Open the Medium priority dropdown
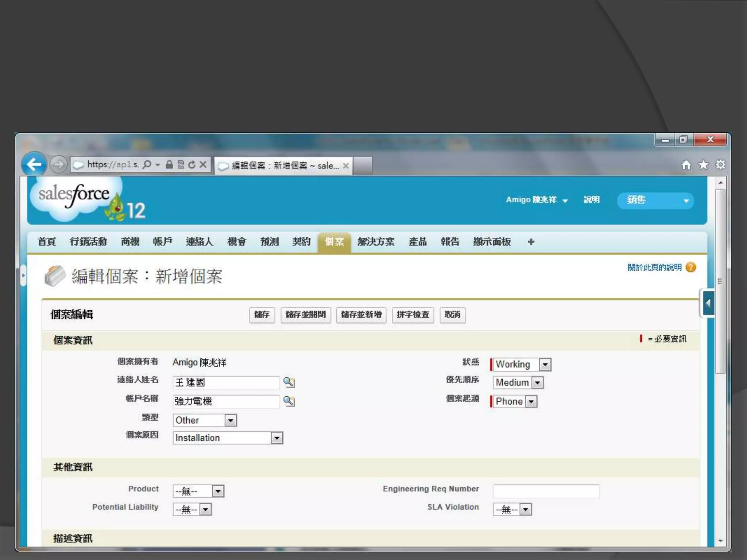Screen dimensions: 747x560 pos(537,382)
